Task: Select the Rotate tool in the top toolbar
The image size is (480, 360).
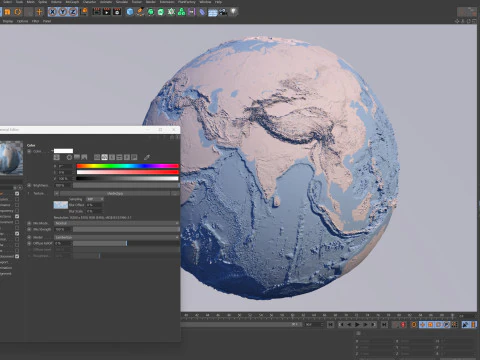Action: [18, 12]
